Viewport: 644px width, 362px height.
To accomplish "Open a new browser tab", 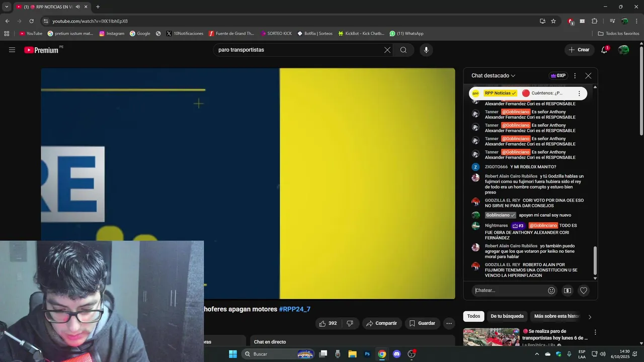I will [x=98, y=7].
